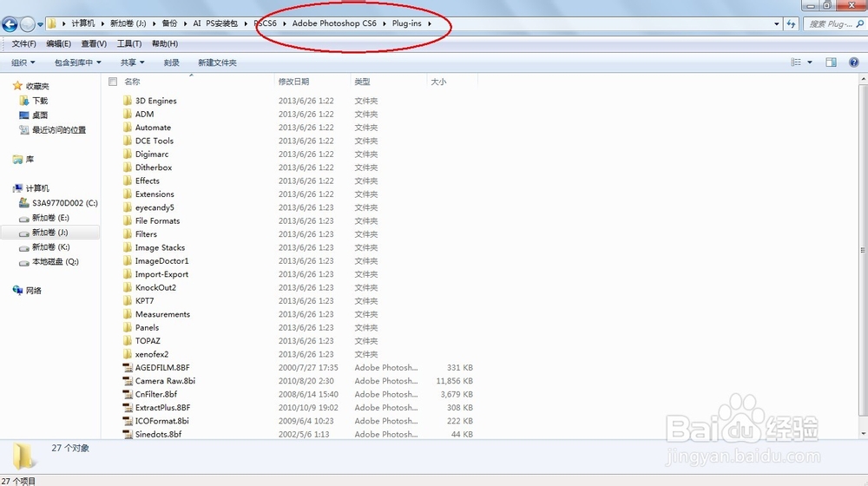Open 新加卷 (K:) drive
Viewport: 868px width, 486px height.
tap(50, 246)
